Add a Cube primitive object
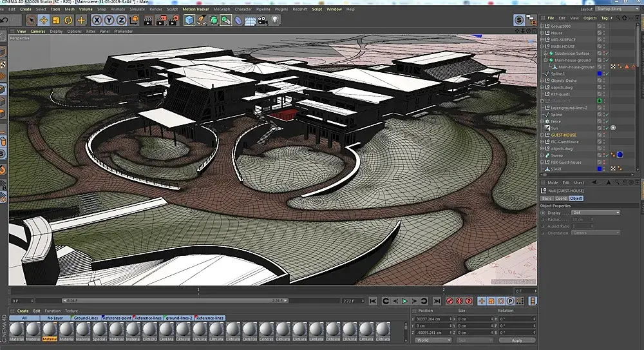 click(x=189, y=20)
